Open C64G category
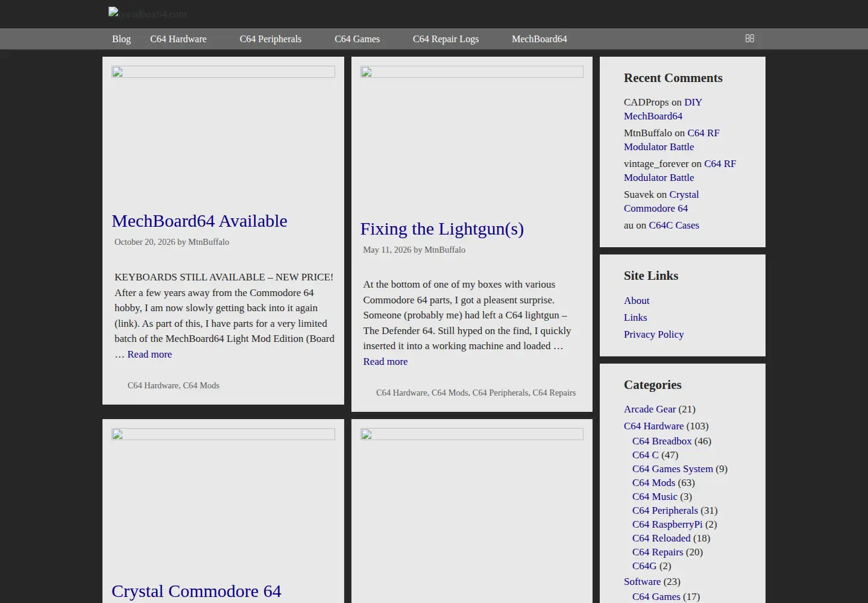 pyautogui.click(x=644, y=566)
